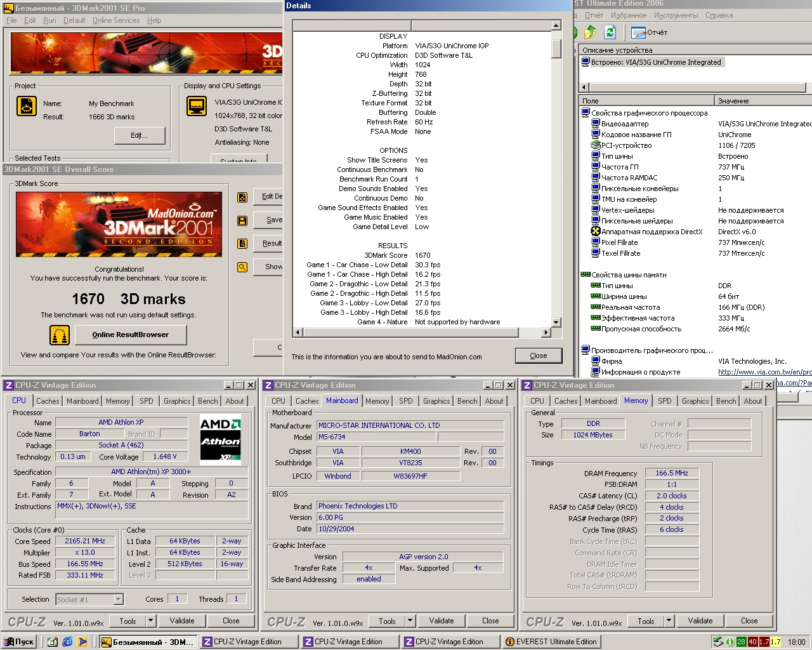This screenshot has width=812, height=650.
Task: Click the magnifier icon beside Show button
Action: coord(242,267)
